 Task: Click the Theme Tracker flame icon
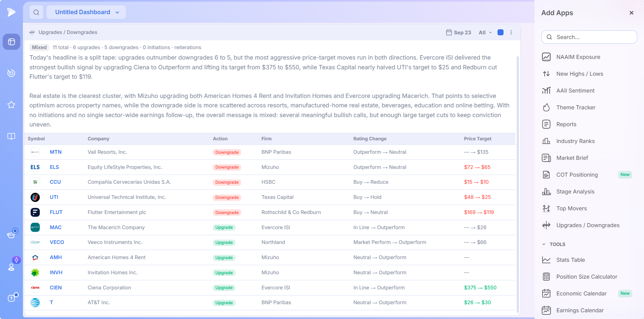point(546,107)
